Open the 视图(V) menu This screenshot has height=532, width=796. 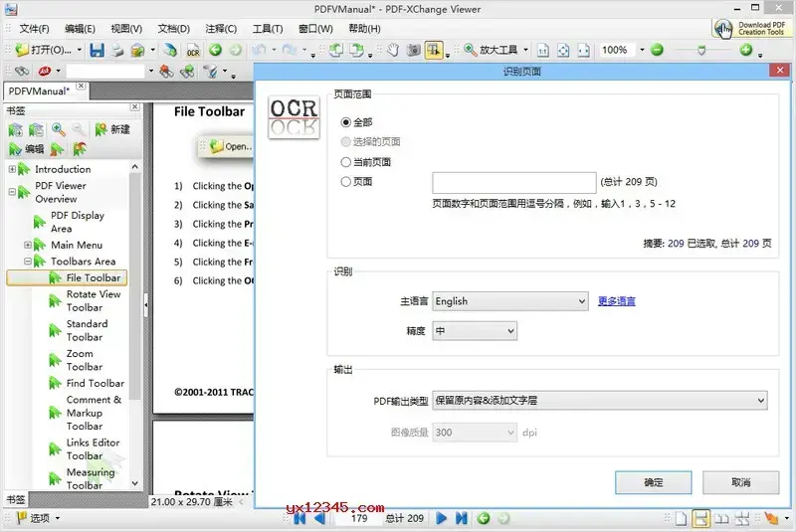pyautogui.click(x=126, y=29)
